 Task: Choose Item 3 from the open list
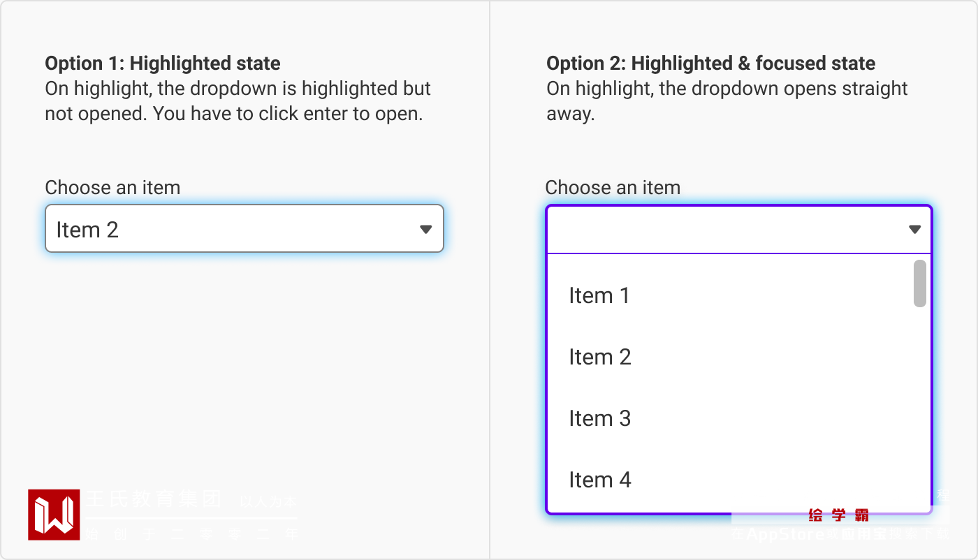[600, 419]
